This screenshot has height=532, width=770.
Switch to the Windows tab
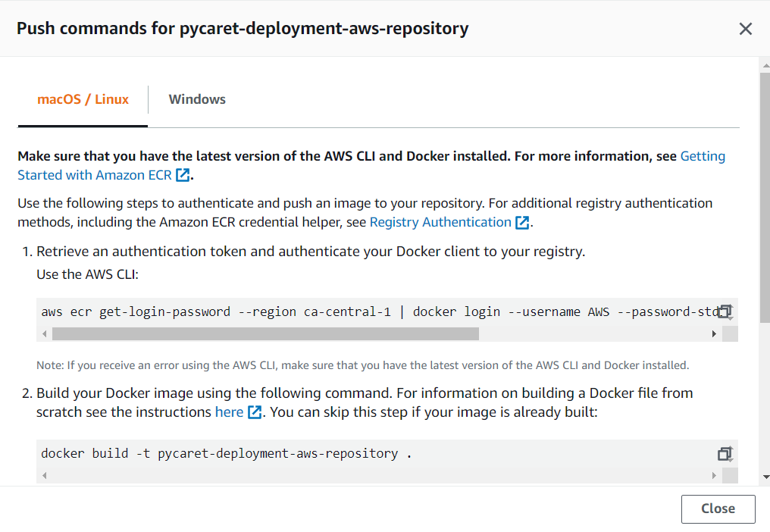pos(197,99)
